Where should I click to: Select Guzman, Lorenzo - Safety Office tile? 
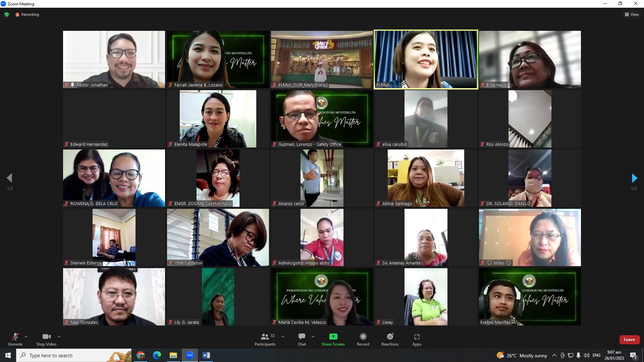click(x=322, y=119)
